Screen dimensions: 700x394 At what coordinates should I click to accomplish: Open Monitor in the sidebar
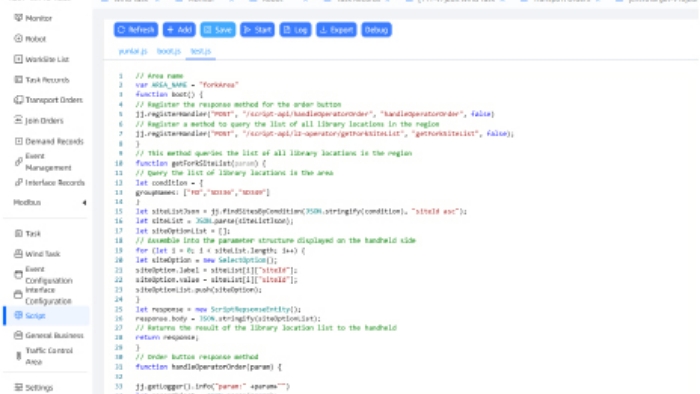38,18
